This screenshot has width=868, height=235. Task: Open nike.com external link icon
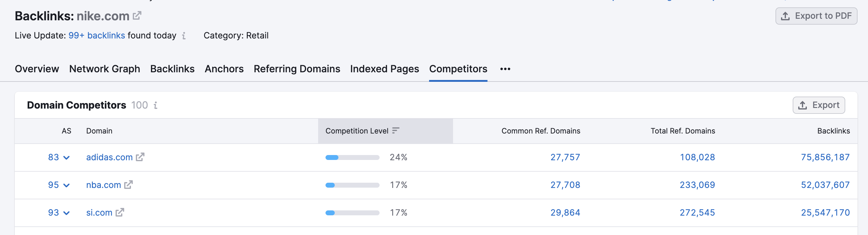coord(137,15)
